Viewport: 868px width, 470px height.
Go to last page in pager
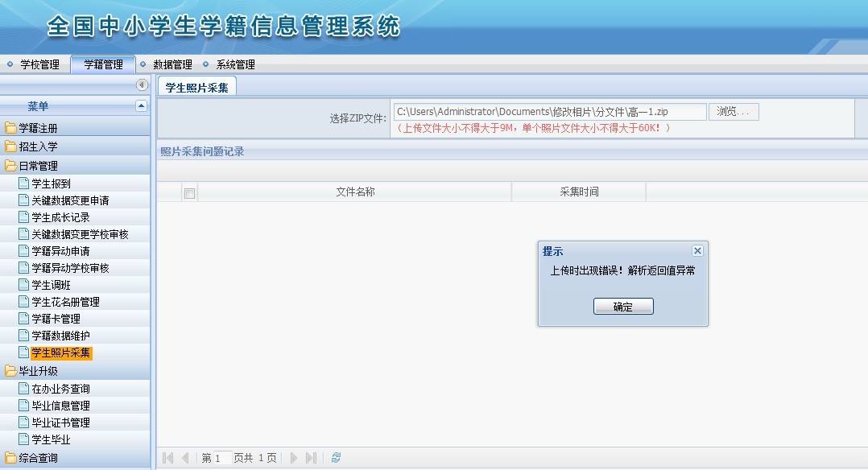[311, 458]
